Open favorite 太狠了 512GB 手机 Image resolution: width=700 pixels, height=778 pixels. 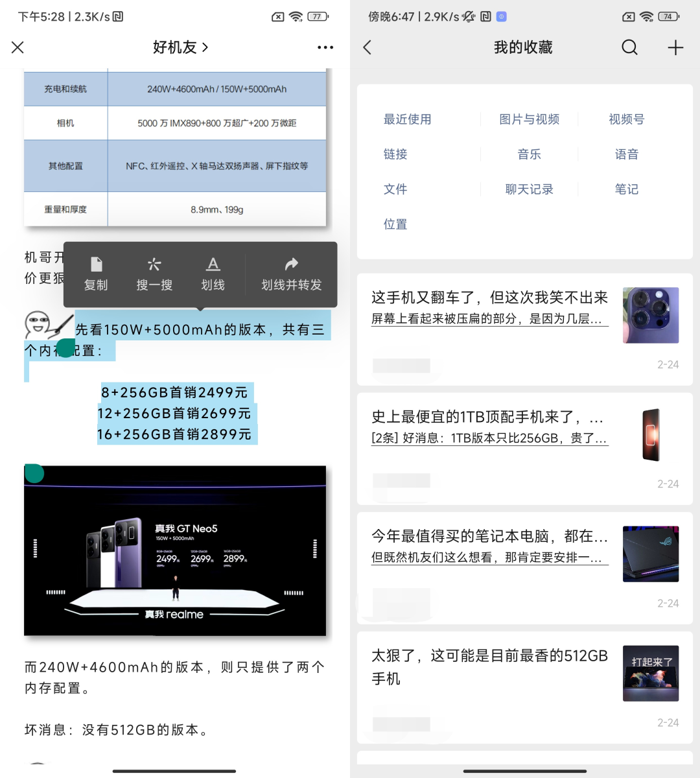pyautogui.click(x=525, y=688)
